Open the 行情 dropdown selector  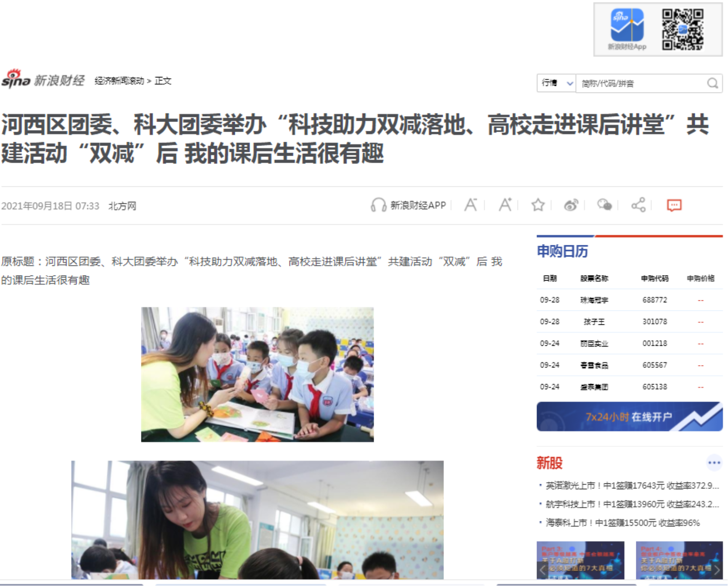(556, 83)
